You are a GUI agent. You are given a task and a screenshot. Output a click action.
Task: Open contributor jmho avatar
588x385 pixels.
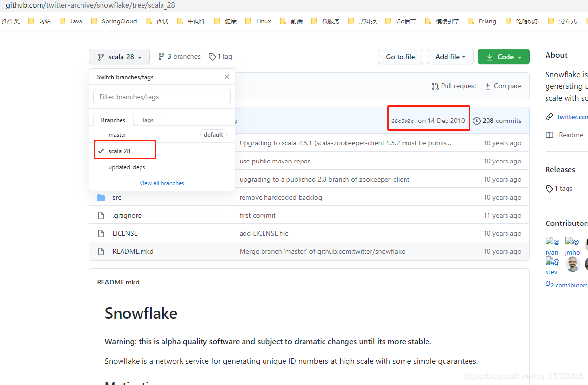pyautogui.click(x=572, y=246)
